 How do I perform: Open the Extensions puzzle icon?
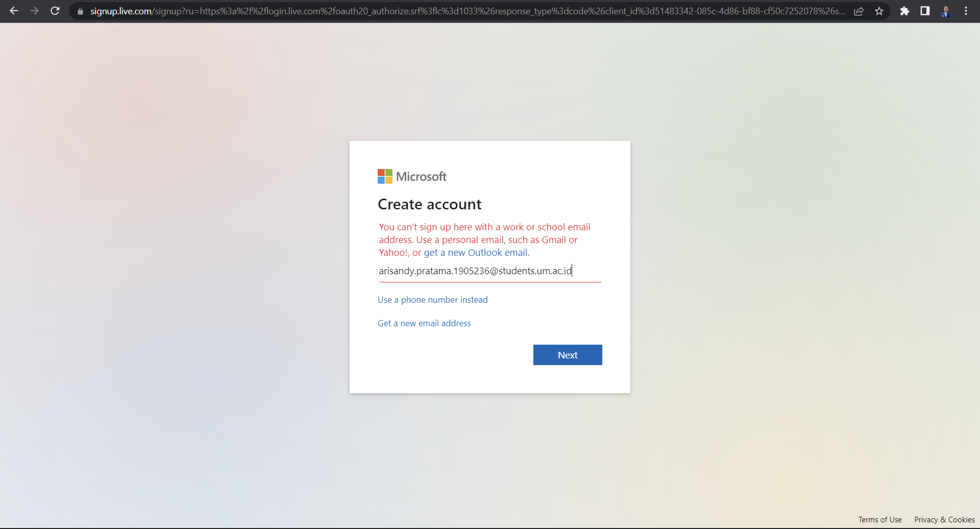click(x=904, y=11)
